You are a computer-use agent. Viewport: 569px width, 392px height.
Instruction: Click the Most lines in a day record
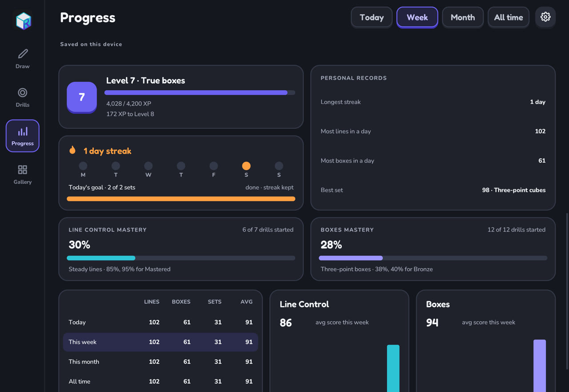coord(433,131)
